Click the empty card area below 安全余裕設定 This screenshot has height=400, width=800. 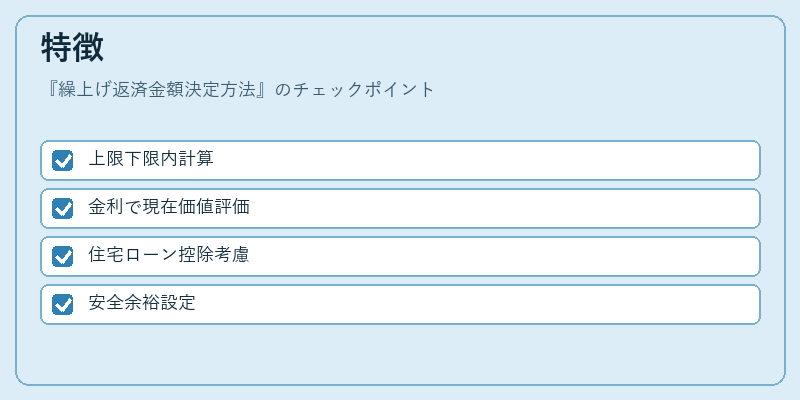[x=400, y=353]
